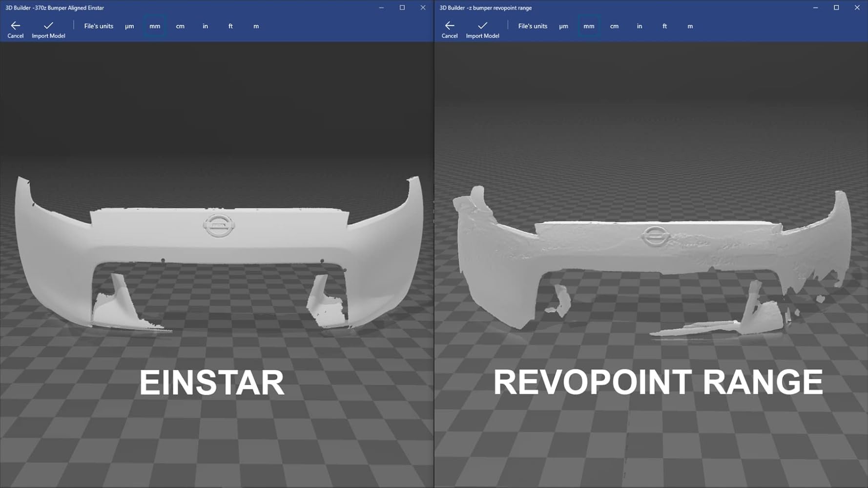Choose µm units in Revopoint range window

(563, 26)
